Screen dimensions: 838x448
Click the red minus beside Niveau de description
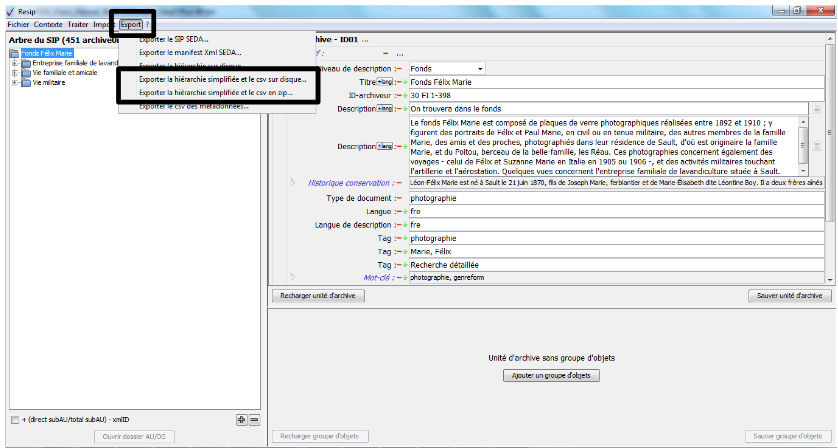tap(398, 68)
